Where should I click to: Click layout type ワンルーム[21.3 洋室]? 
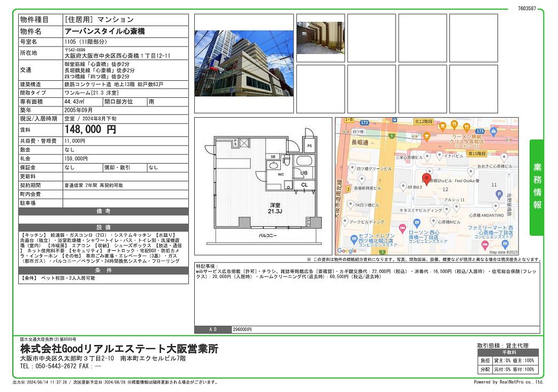tap(91, 93)
